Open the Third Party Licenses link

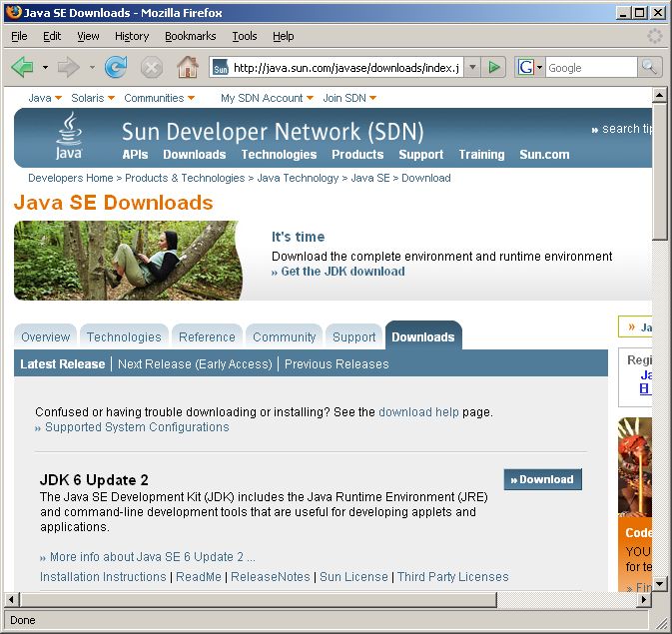[453, 577]
